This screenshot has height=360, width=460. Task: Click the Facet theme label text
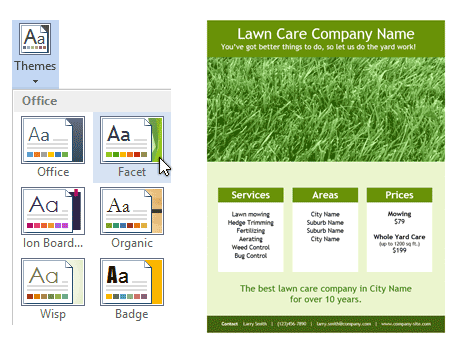(x=132, y=172)
